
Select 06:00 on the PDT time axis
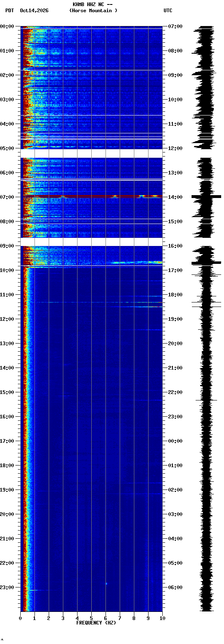[x=7, y=173]
